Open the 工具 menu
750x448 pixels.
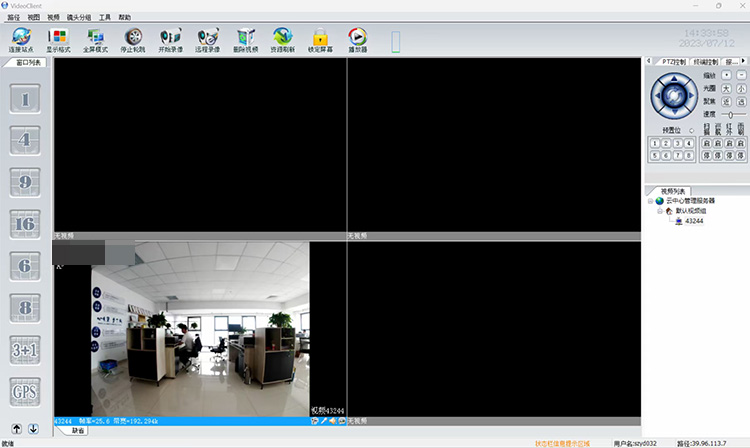coord(105,18)
